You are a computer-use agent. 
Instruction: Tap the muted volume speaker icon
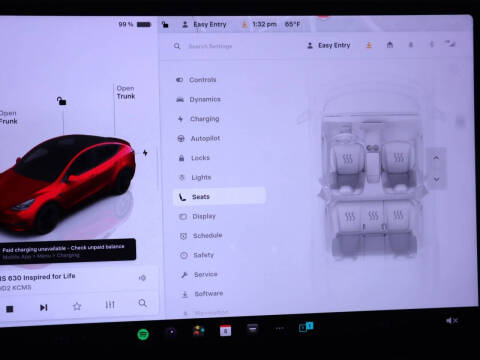(452, 320)
